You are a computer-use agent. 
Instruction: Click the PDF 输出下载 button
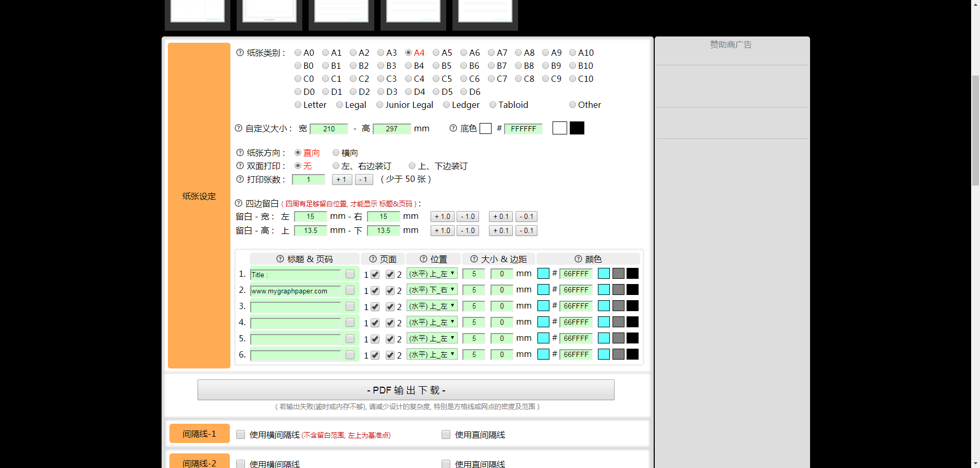coord(406,390)
